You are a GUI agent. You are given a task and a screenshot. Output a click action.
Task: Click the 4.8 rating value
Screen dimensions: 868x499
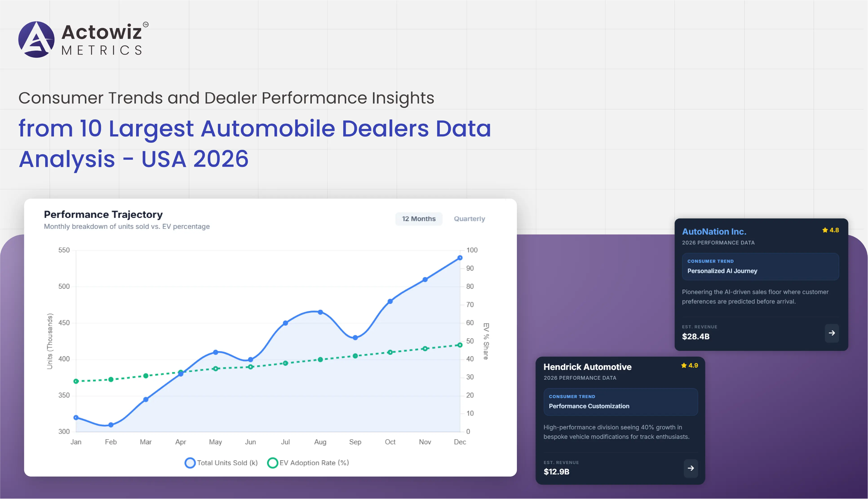[x=834, y=230]
